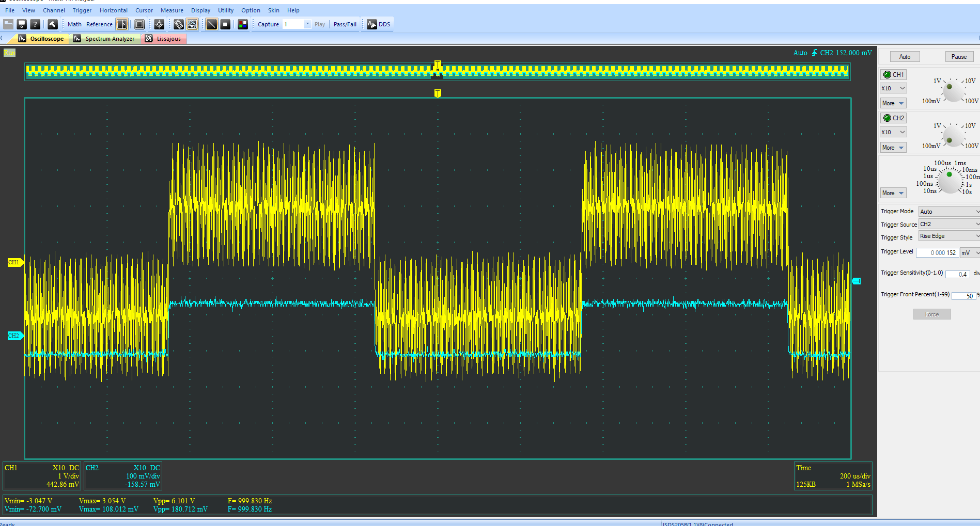Expand the CH1 More options
Screen dimensions: 980x526
point(893,103)
